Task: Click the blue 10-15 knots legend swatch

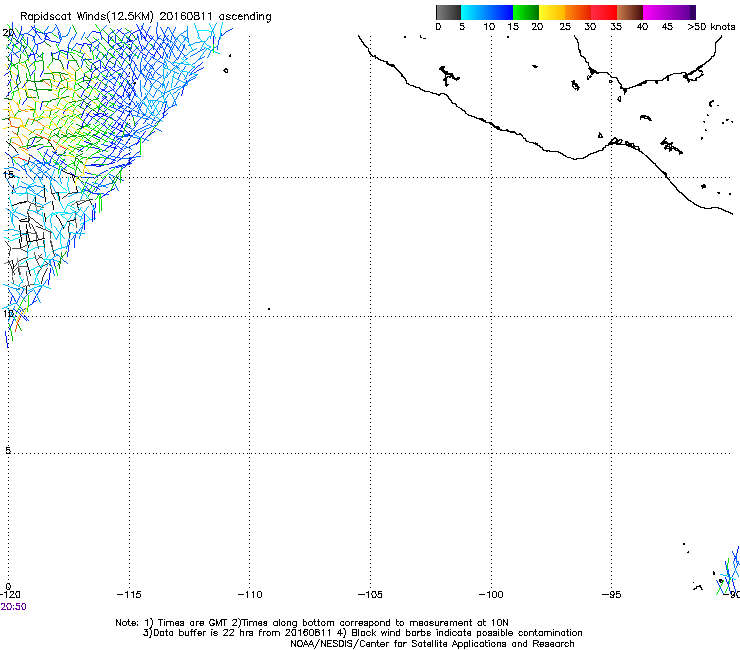Action: point(500,12)
